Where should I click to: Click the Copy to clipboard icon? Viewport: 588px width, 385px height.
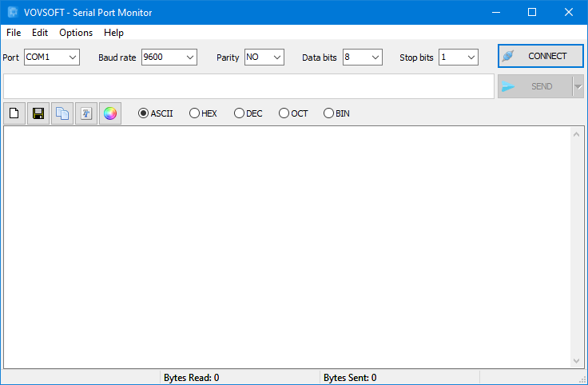coord(62,113)
